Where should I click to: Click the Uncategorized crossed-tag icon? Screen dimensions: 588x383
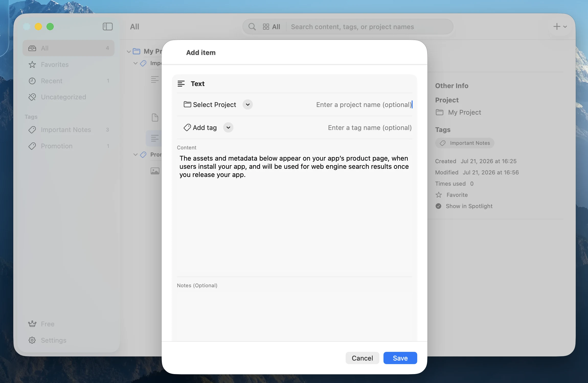(32, 97)
